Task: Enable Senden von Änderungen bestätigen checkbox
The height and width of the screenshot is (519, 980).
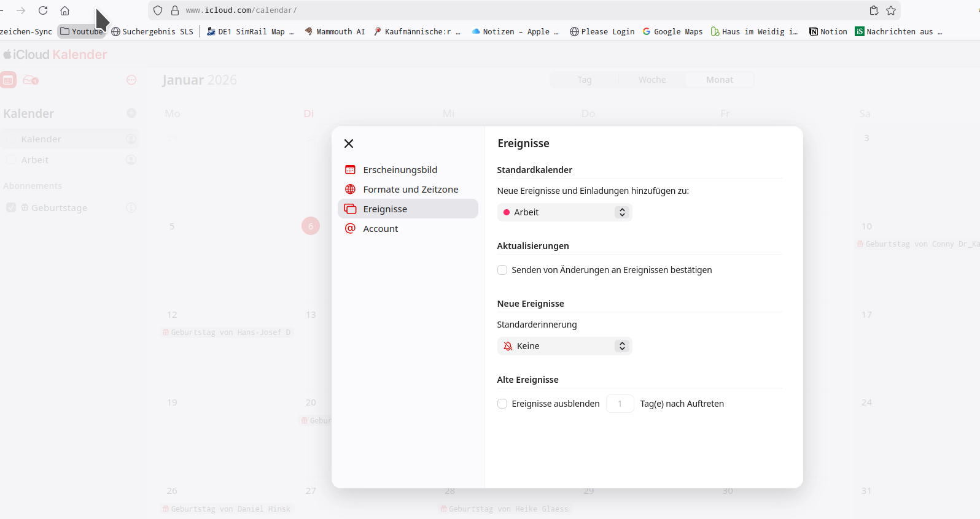Action: (x=502, y=270)
